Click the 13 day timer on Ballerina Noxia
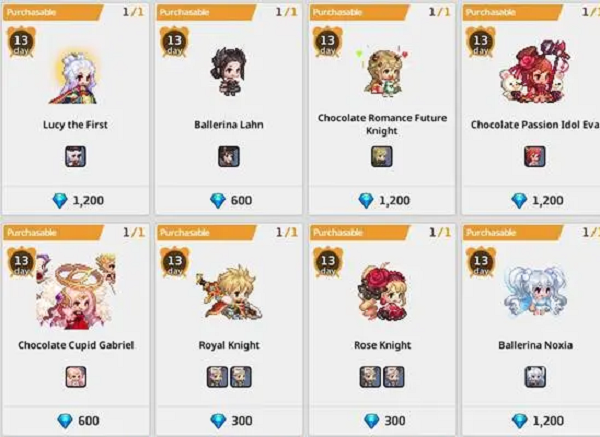 click(481, 263)
